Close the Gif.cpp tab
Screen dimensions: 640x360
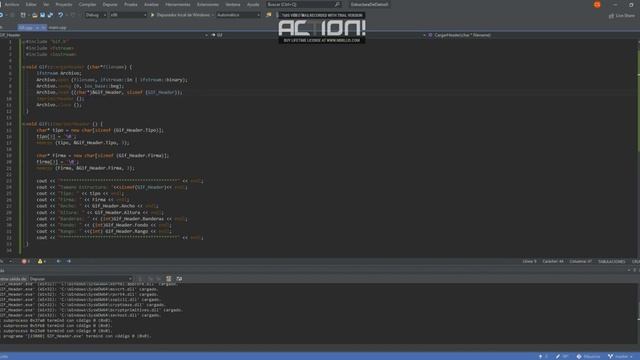[43, 28]
